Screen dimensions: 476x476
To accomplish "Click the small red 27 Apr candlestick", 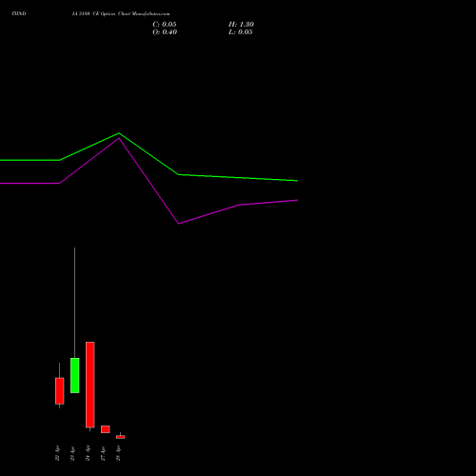I will 106,429.
